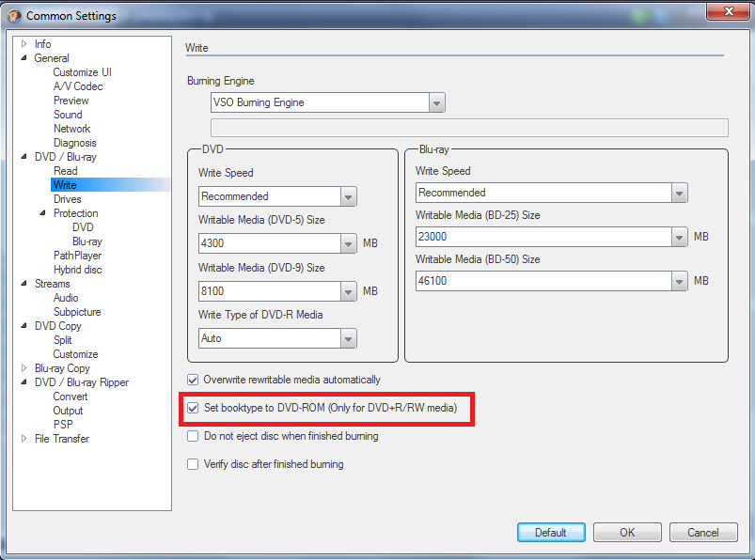Open Preview settings
This screenshot has height=560, width=755.
click(x=71, y=101)
